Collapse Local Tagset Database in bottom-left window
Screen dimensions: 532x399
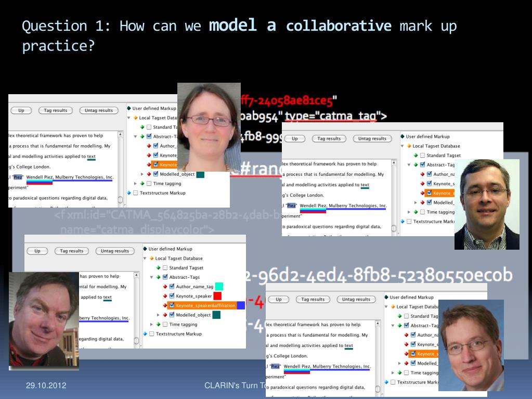[145, 259]
